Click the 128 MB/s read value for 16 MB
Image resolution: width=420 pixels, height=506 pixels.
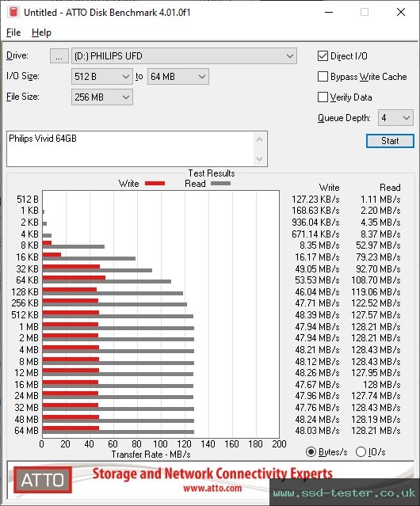click(382, 385)
